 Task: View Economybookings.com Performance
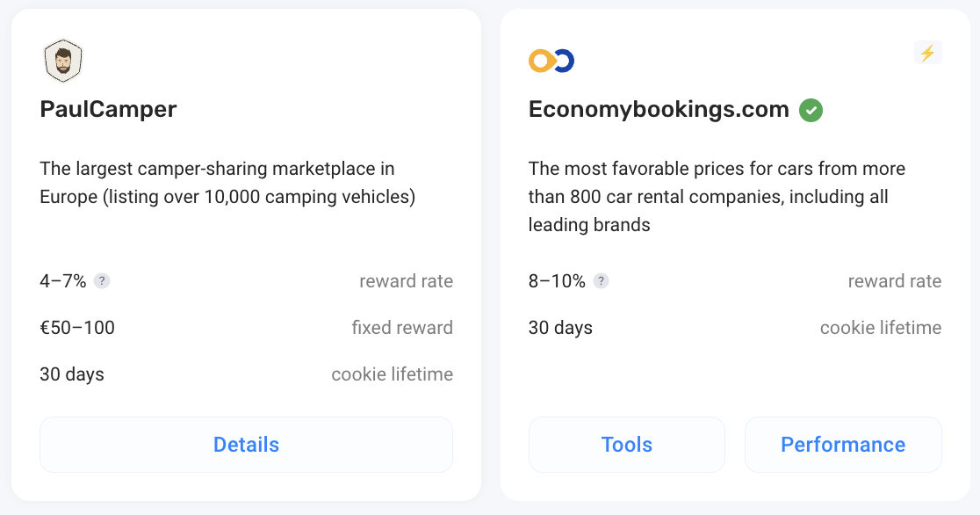click(x=843, y=445)
